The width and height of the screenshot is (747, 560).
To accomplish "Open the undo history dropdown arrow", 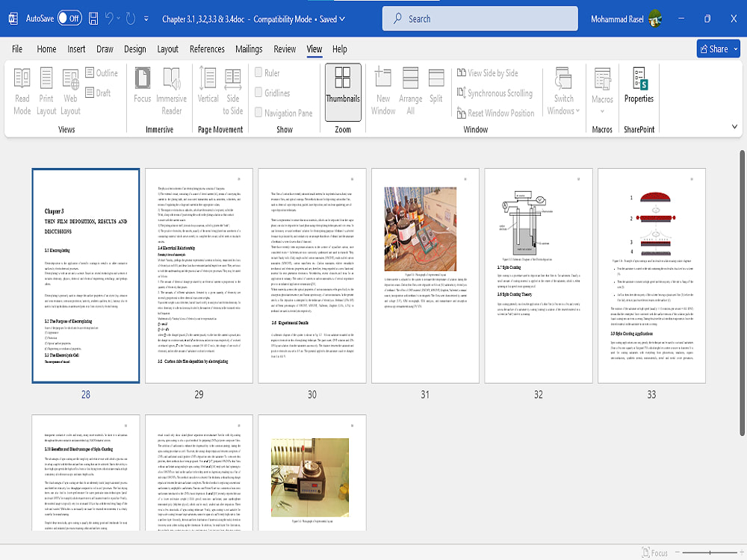I will (119, 19).
